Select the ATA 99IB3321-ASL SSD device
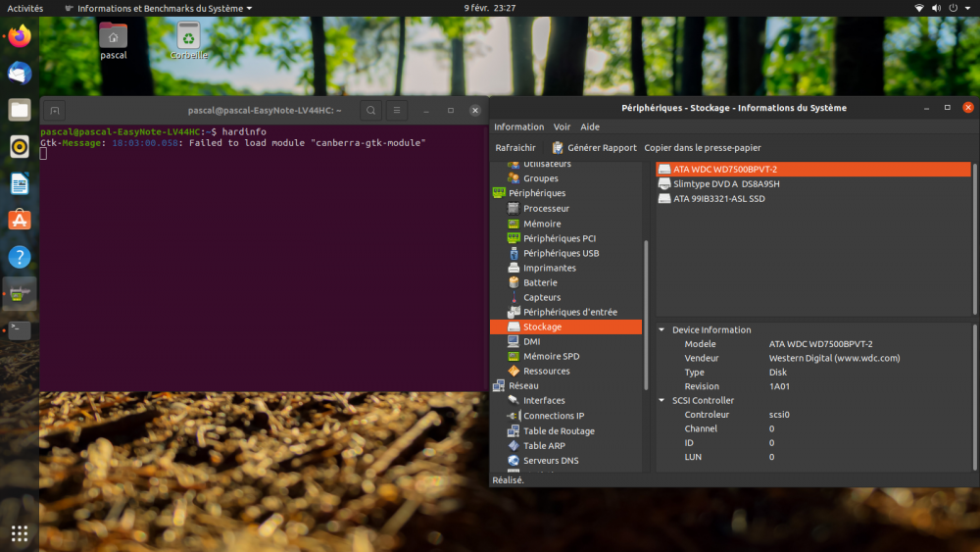 click(718, 199)
